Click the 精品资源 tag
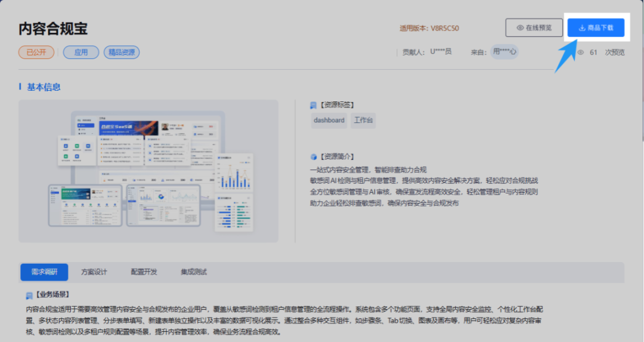The width and height of the screenshot is (644, 342). 122,52
